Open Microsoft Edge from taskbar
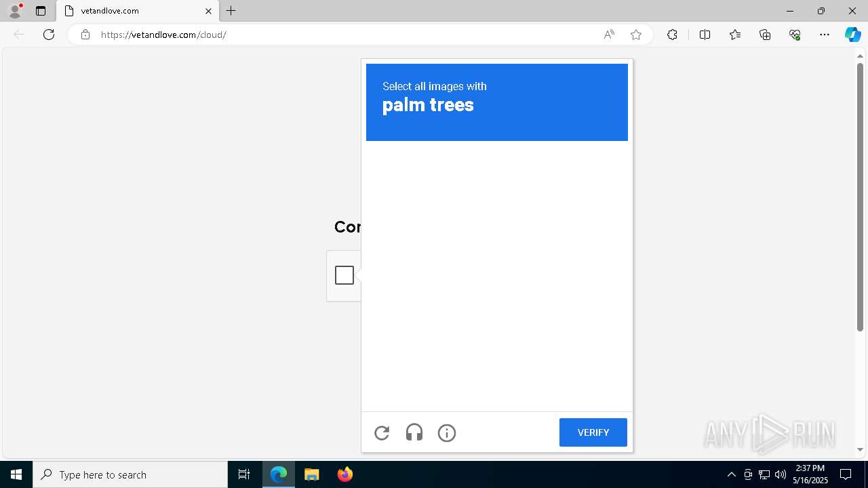The height and width of the screenshot is (488, 868). pos(279,474)
